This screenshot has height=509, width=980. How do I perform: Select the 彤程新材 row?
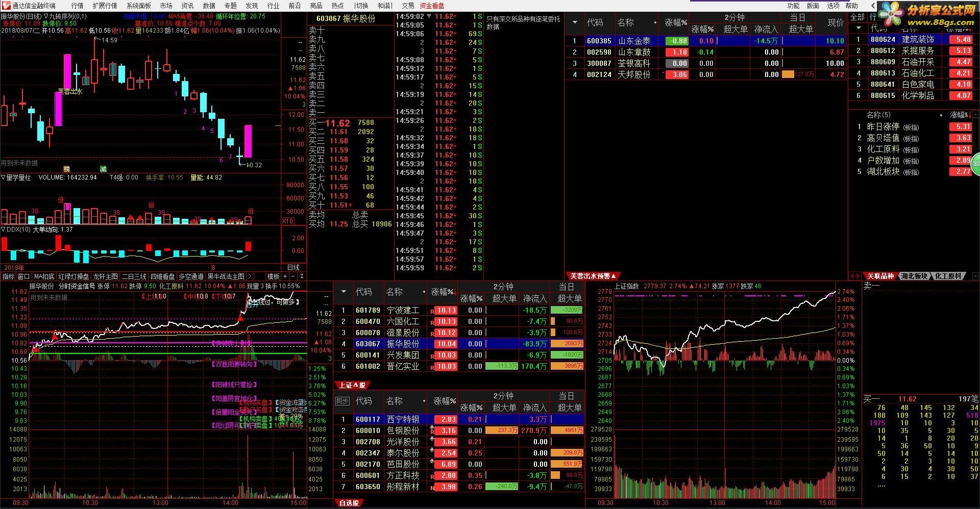coord(459,487)
